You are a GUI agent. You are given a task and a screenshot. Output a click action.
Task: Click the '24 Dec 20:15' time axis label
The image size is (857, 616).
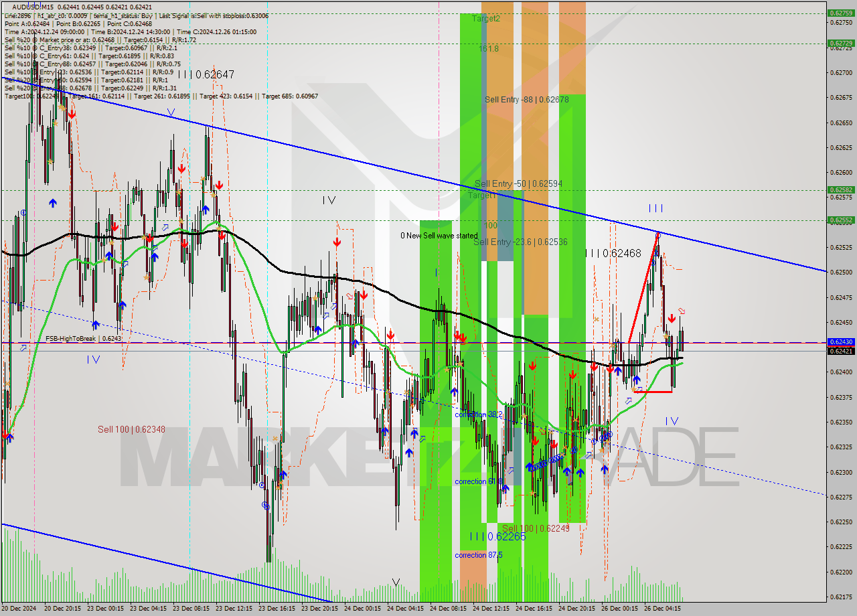(x=576, y=609)
